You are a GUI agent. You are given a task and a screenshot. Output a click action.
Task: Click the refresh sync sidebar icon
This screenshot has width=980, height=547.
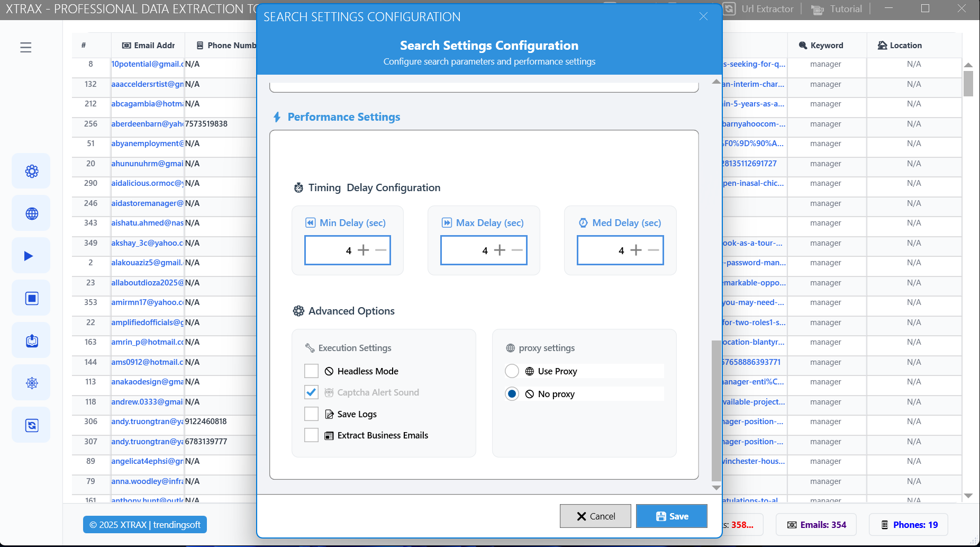[32, 425]
